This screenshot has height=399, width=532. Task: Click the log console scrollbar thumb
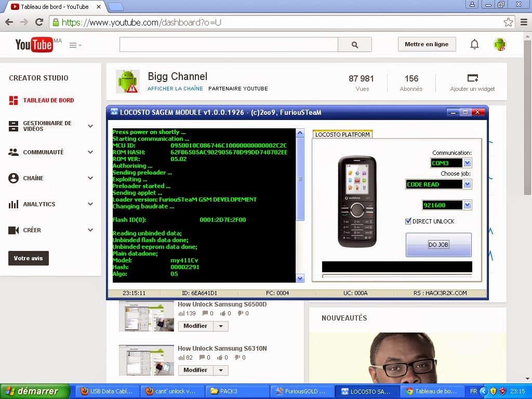click(300, 179)
